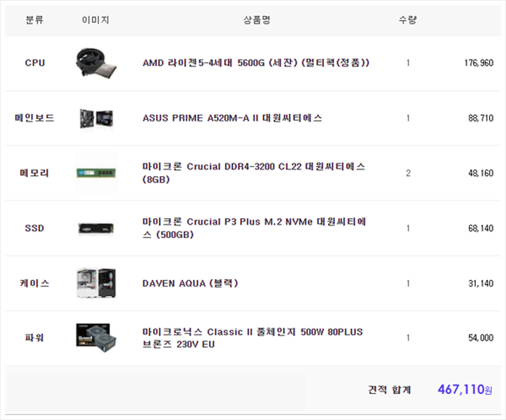Open AMD 라이젠5-4세대 5600G product link

pyautogui.click(x=256, y=63)
